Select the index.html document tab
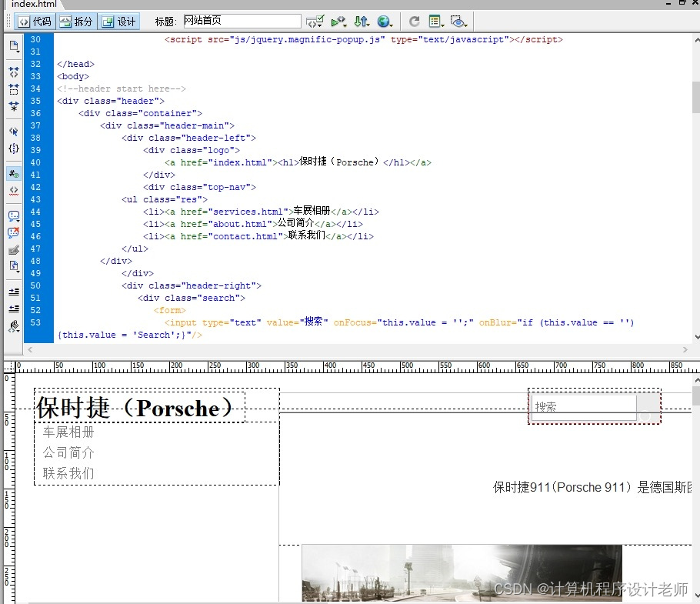Viewport: 700px width, 604px height. (x=34, y=4)
